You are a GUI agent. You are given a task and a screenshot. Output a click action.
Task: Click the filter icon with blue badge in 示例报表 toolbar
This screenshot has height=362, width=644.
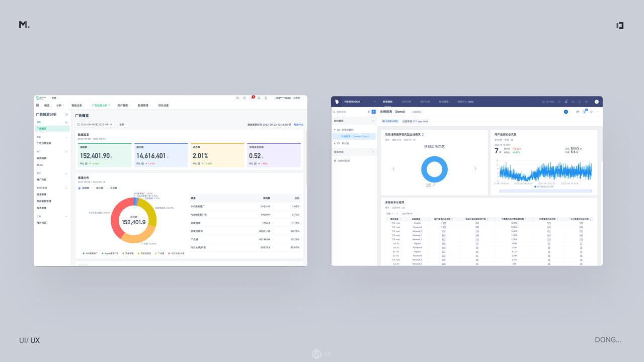(x=585, y=112)
